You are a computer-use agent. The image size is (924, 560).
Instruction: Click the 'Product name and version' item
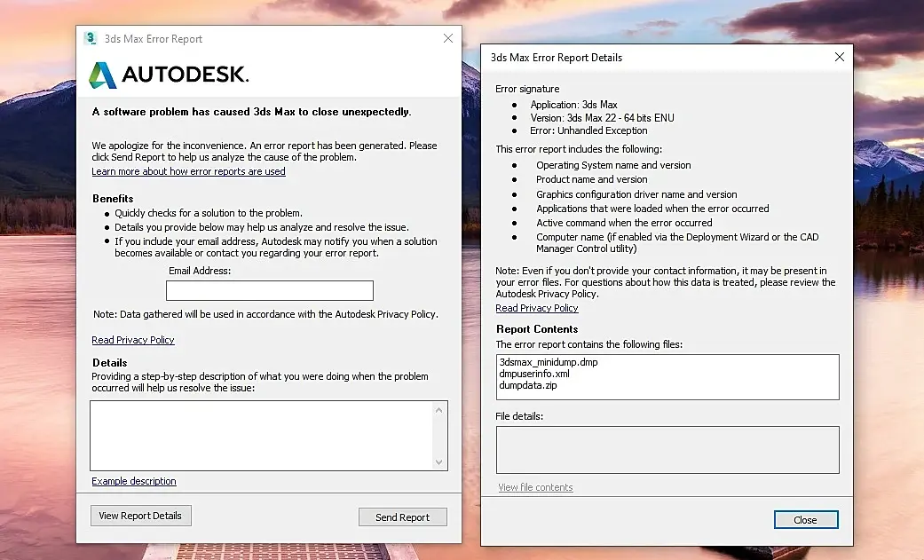(592, 180)
